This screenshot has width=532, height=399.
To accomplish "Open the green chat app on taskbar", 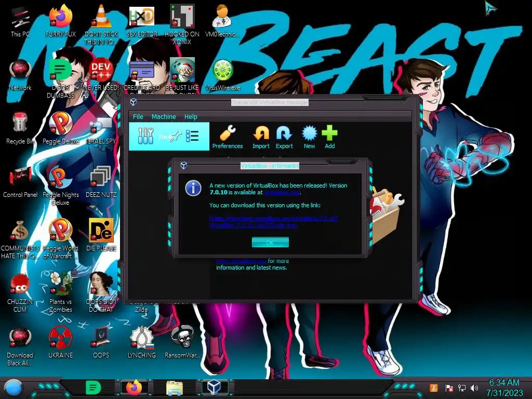I will click(94, 388).
